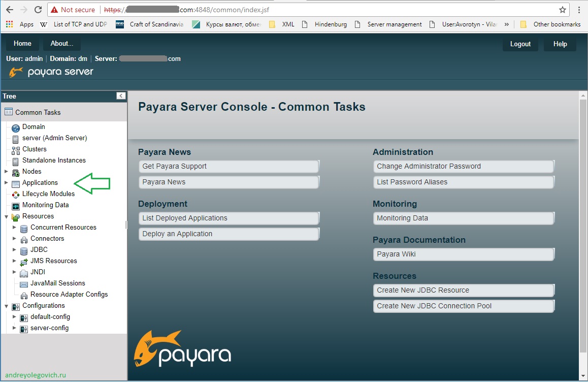Image resolution: width=588 pixels, height=385 pixels.
Task: Click the Applications window icon
Action: point(15,184)
